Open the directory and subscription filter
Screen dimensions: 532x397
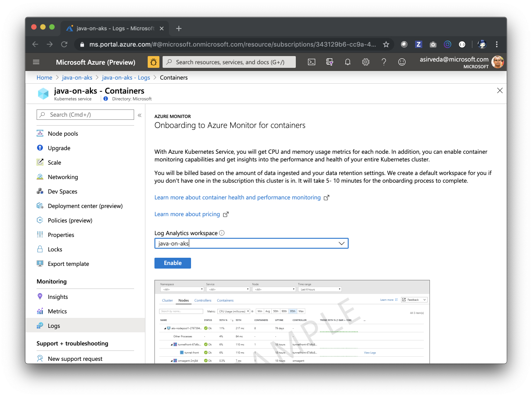329,62
